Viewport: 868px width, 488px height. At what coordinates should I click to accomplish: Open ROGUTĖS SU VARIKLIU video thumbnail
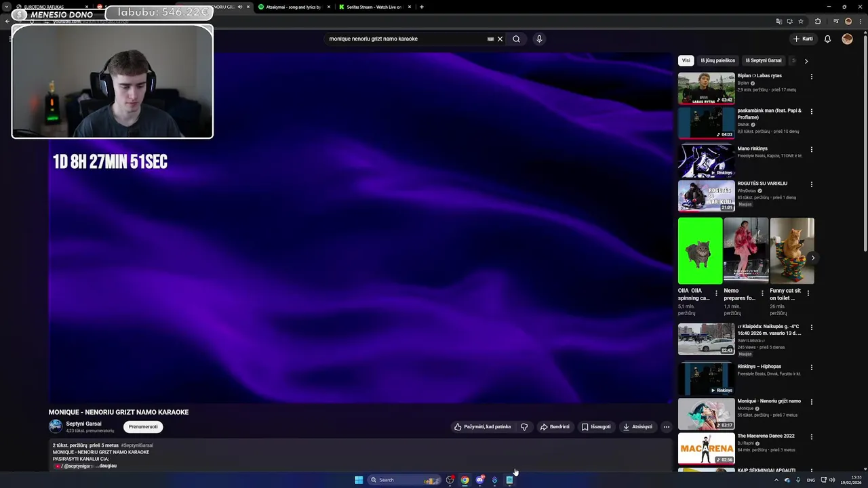706,195
